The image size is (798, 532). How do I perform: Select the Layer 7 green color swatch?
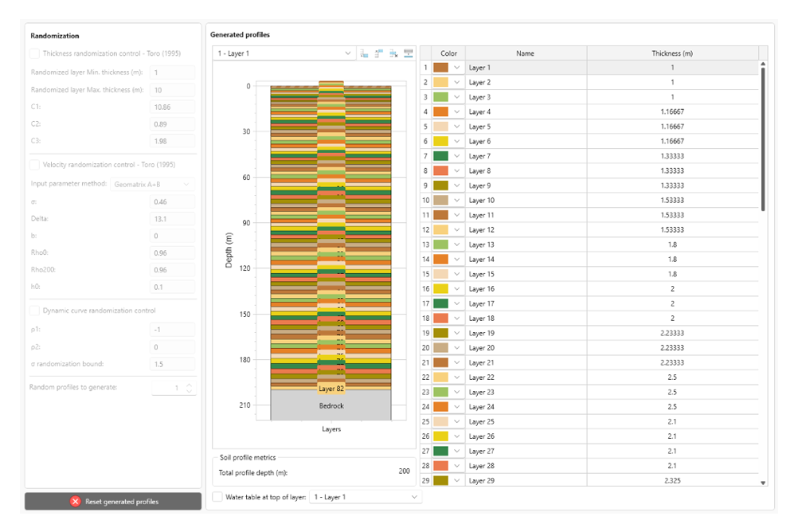(x=441, y=156)
